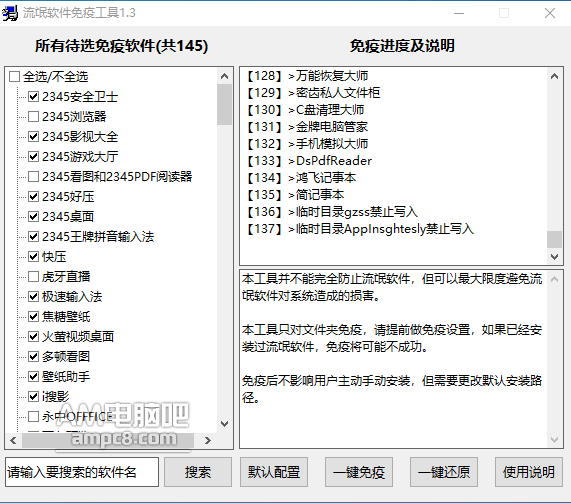571x503 pixels.
Task: Click the description box scroll up arrow
Action: pos(554,279)
